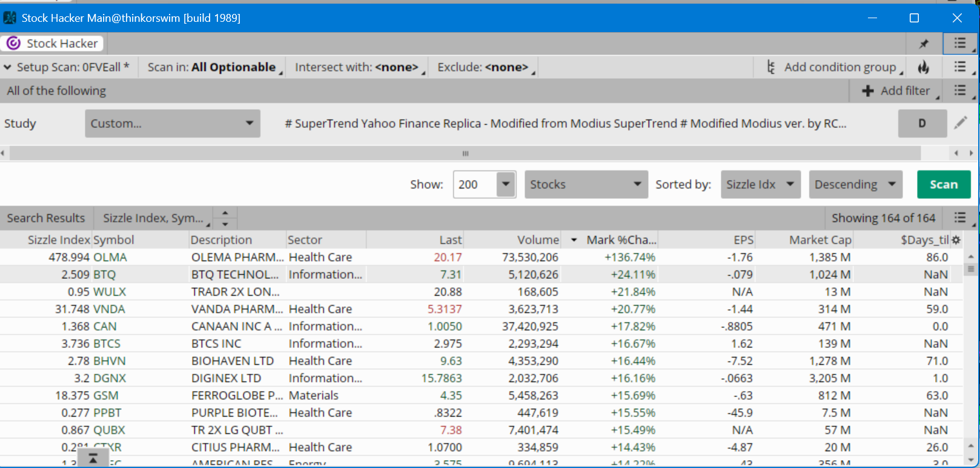Select the Stock Hacker tab
Image resolution: width=980 pixels, height=468 pixels.
point(53,44)
